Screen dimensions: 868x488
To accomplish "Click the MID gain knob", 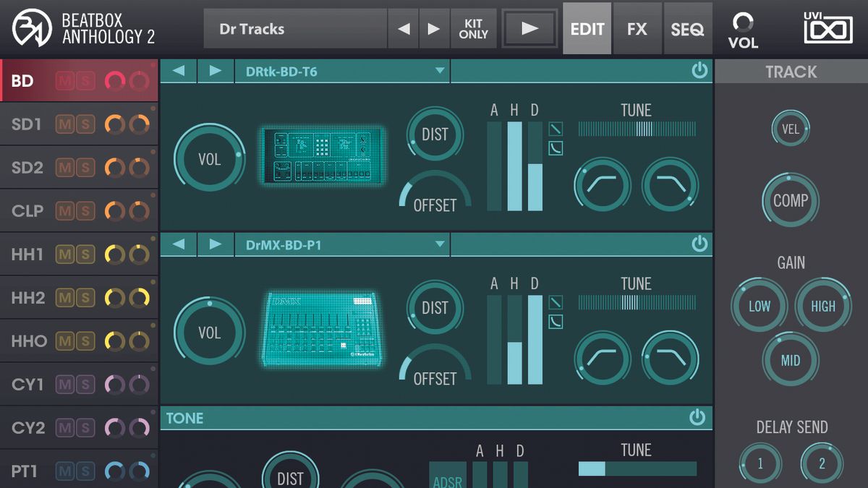I will click(x=791, y=360).
